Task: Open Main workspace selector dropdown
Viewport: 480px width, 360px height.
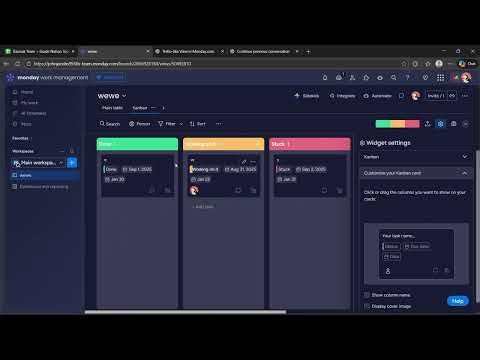Action: (x=38, y=163)
